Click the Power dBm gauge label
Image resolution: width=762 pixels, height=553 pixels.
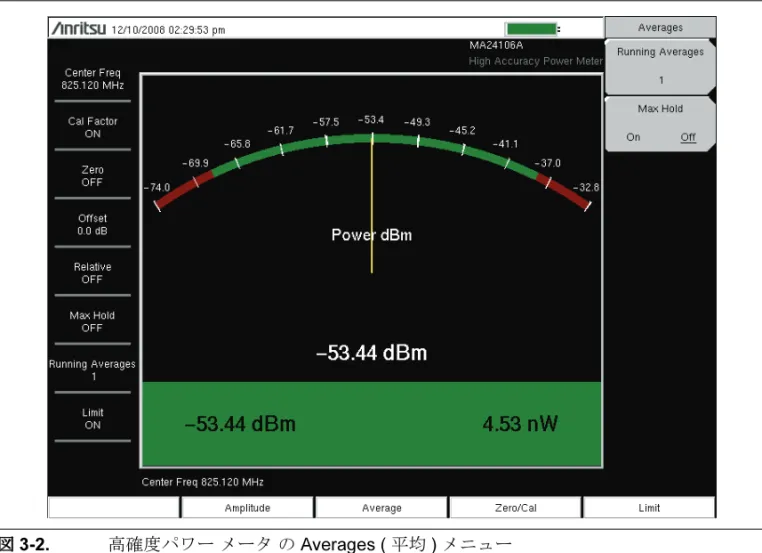pos(372,235)
